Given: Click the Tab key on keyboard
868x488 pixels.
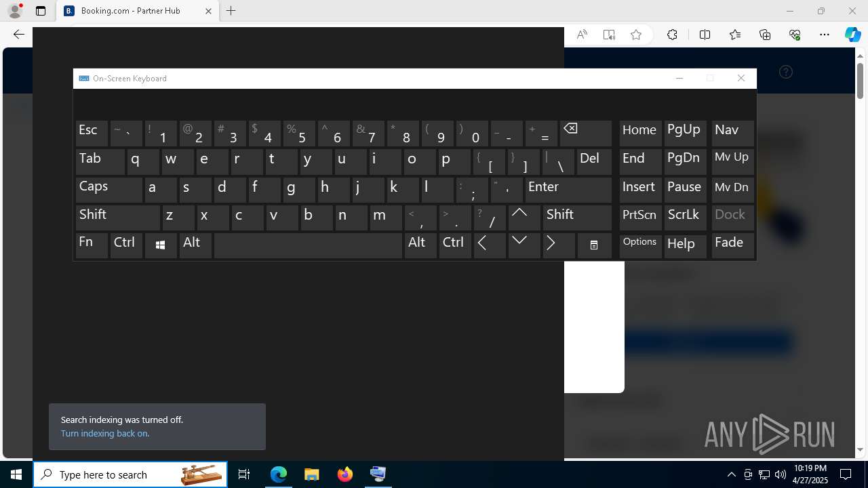Looking at the screenshot, I should point(100,161).
